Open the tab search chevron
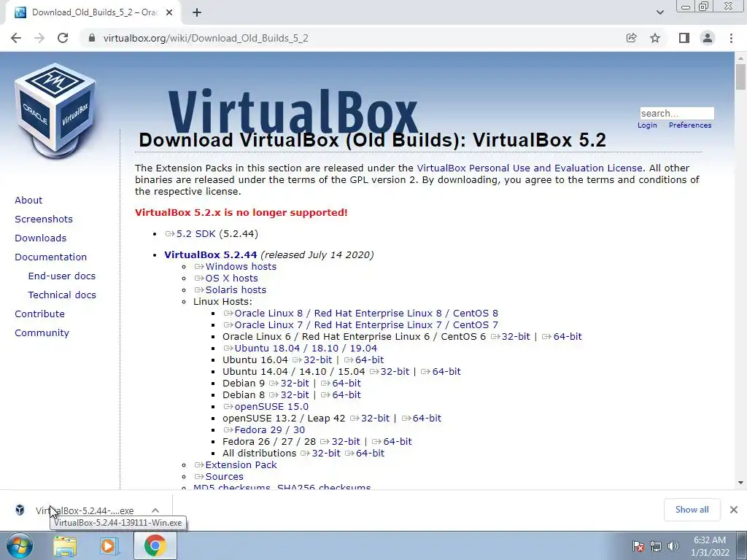The width and height of the screenshot is (747, 560). [659, 12]
